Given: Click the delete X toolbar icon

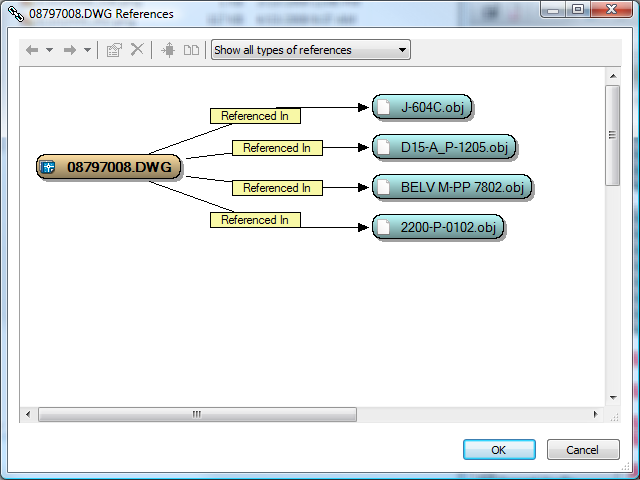Looking at the screenshot, I should (x=137, y=50).
